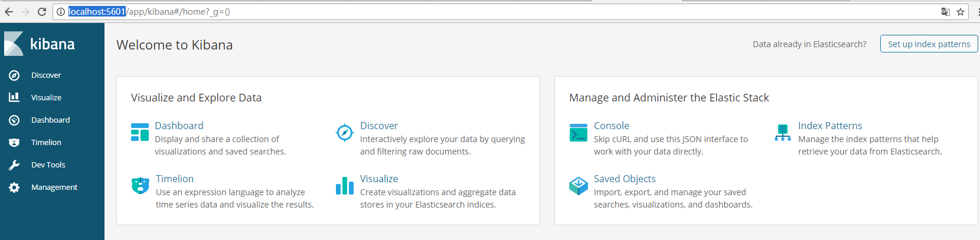Click the translate page icon
Screen dimensions: 980x240
click(945, 12)
